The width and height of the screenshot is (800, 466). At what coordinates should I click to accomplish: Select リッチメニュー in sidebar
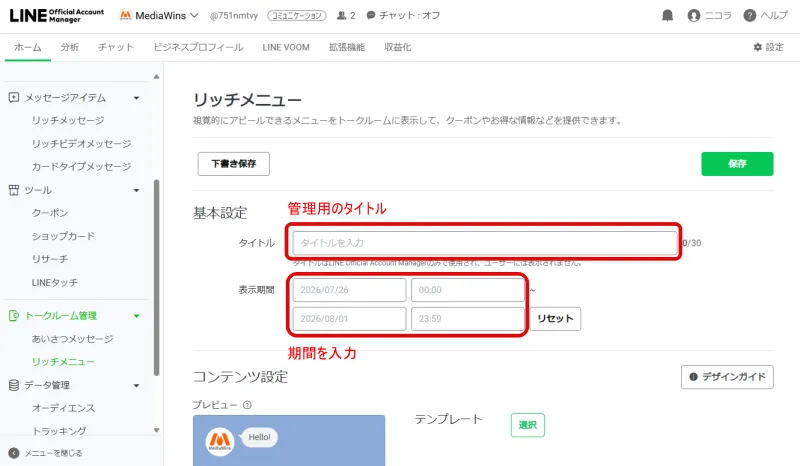coord(63,361)
